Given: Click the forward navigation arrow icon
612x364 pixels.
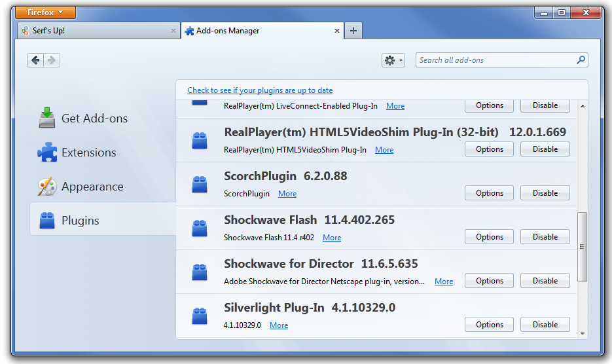Looking at the screenshot, I should tap(52, 60).
